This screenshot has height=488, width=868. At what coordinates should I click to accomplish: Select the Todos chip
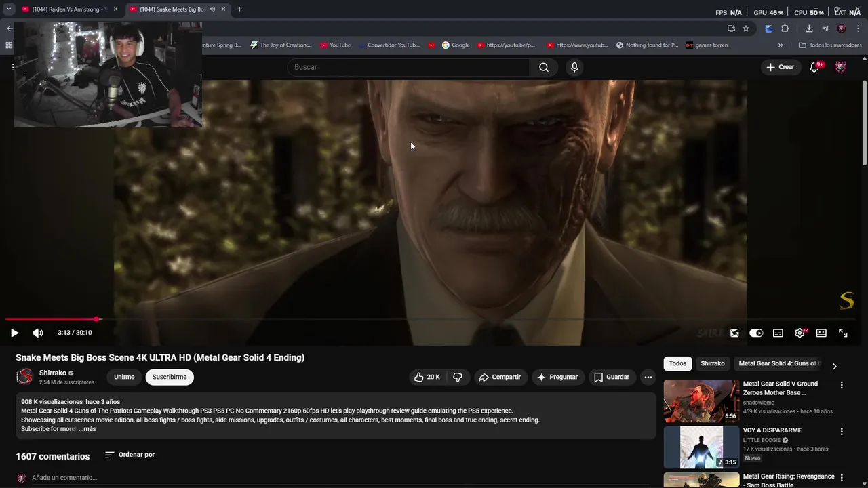pos(677,363)
